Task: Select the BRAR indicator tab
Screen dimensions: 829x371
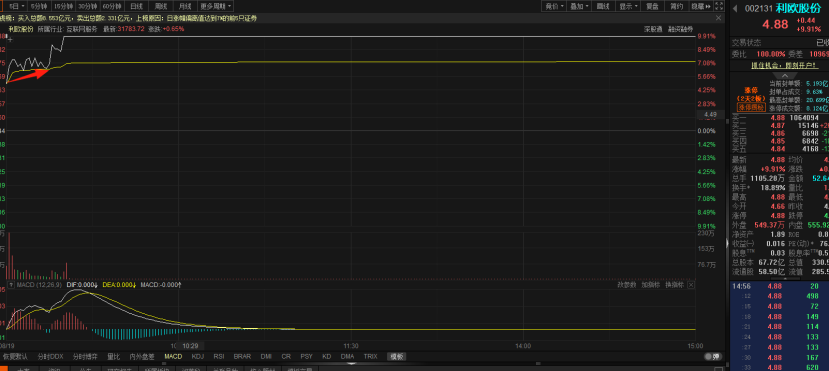Action: 242,356
